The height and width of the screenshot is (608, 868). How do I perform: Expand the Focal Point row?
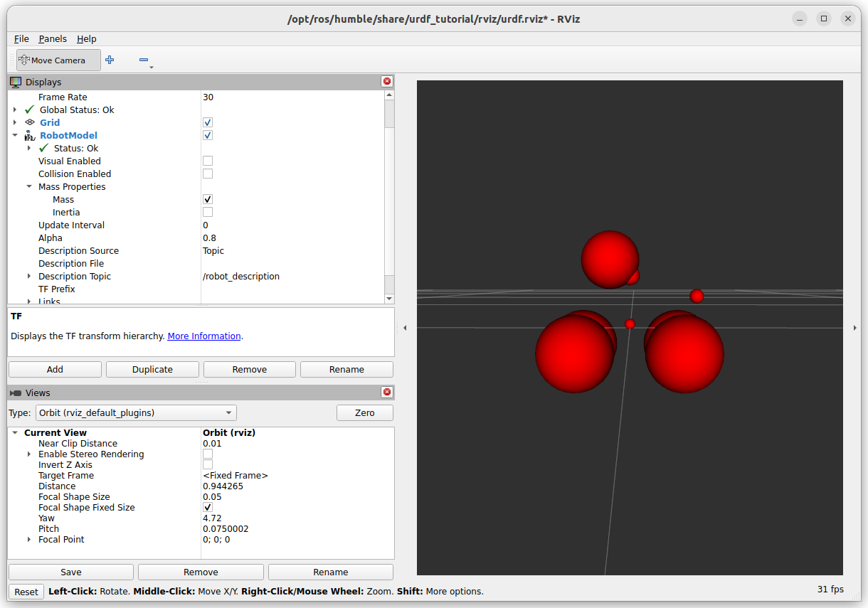coord(29,540)
